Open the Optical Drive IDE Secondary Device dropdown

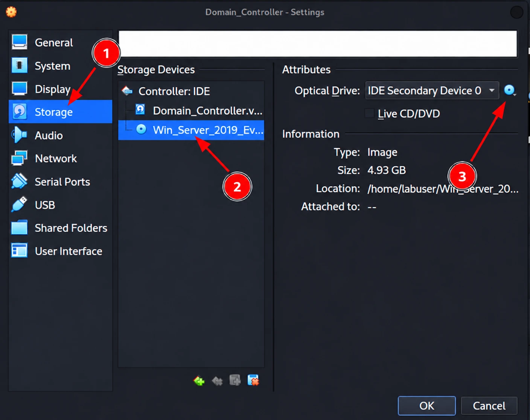pos(432,91)
